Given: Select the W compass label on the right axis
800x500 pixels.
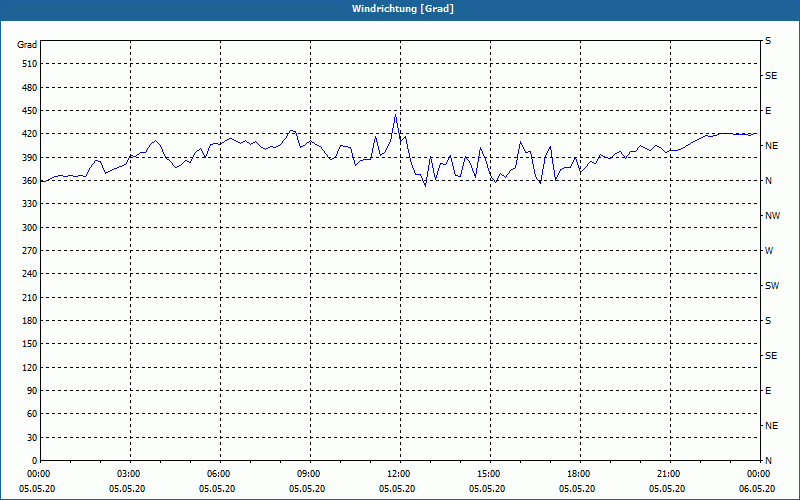Looking at the screenshot, I should pyautogui.click(x=769, y=251).
